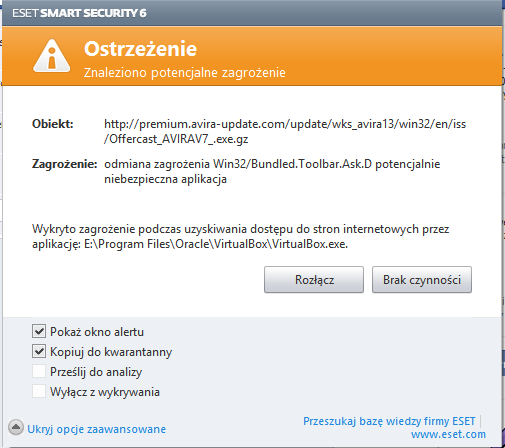Enable Wyłącz z wykrywania checkbox
Image resolution: width=505 pixels, height=448 pixels.
coord(39,391)
